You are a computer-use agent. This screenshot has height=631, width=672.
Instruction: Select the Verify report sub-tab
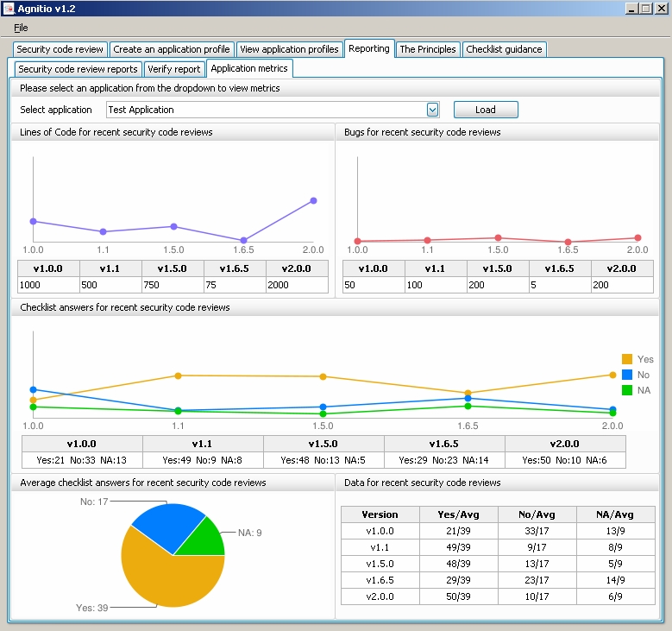tap(174, 69)
